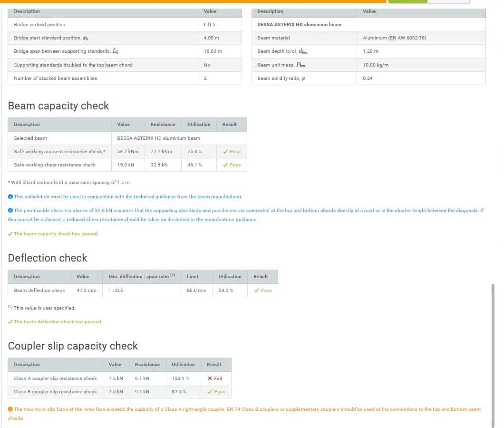504x428 pixels.
Task: Click 'Number of stacked beam assemblies' label
Action: (55, 78)
